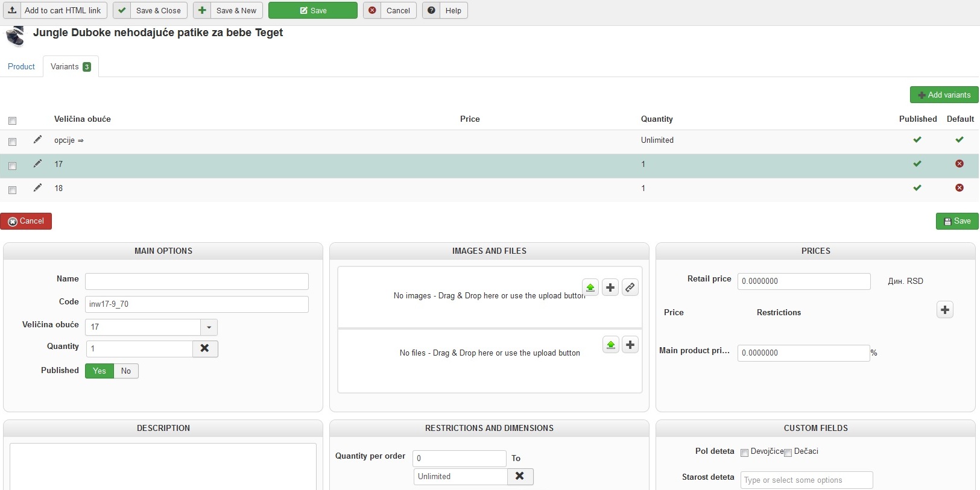Click the upload icon beside Add to cart HTML link
Viewport: 980px width, 490px height.
(12, 10)
